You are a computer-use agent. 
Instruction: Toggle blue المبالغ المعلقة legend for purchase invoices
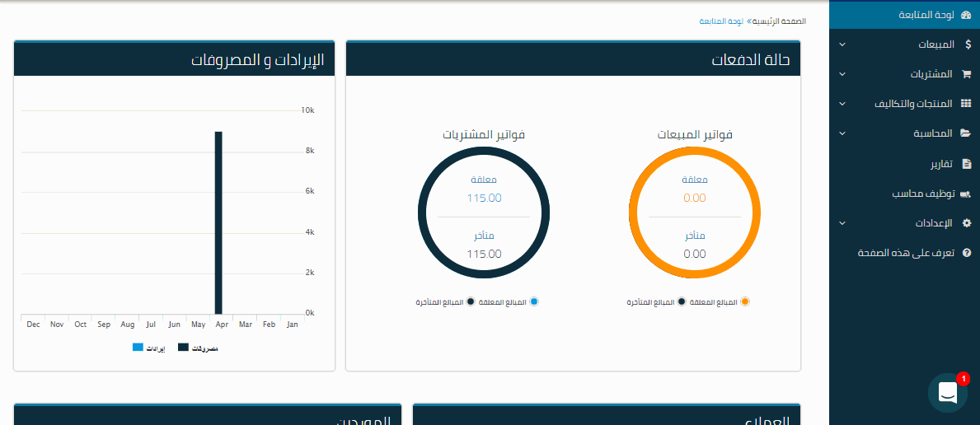534,302
